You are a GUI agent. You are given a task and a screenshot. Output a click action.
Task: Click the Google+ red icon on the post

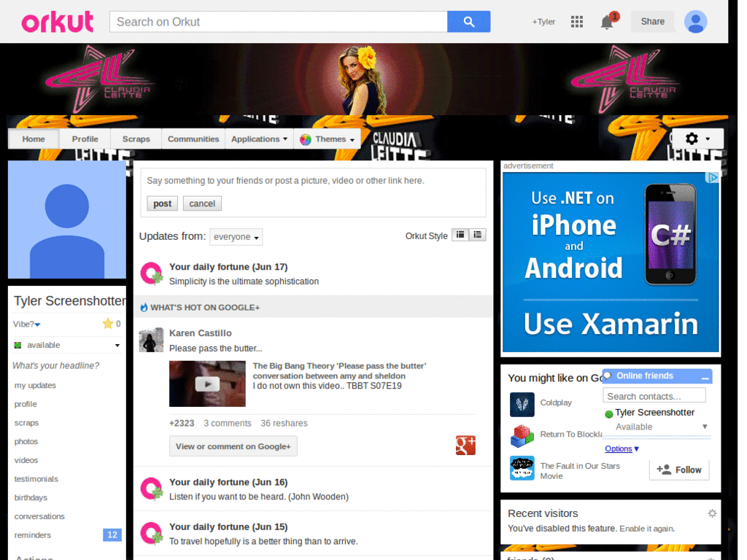tap(465, 446)
